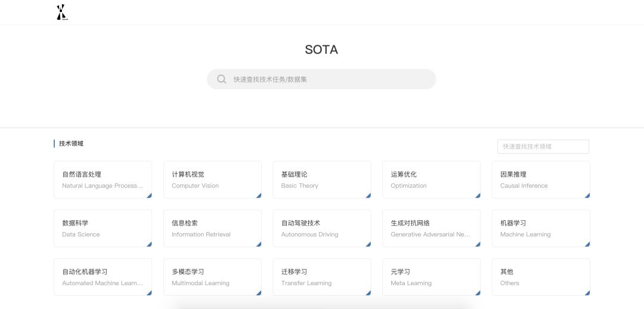This screenshot has width=644, height=309.
Task: Click corner triangle on Machine Learning card
Action: [x=587, y=244]
